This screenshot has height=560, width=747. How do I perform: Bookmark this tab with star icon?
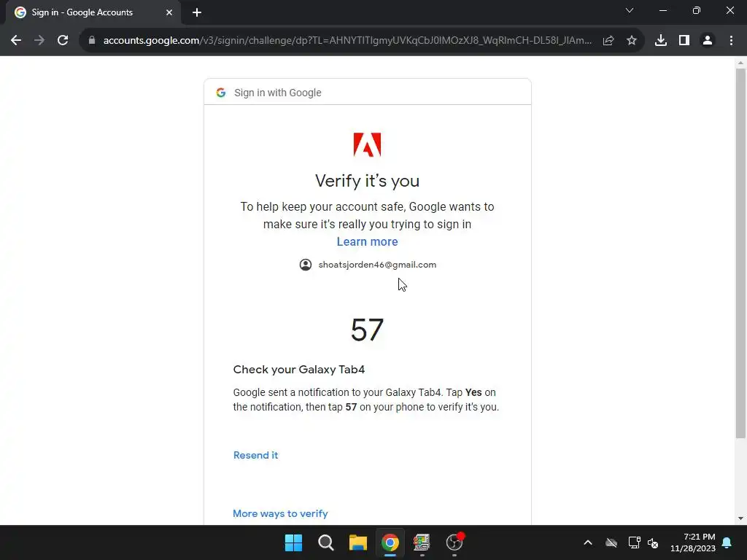632,41
